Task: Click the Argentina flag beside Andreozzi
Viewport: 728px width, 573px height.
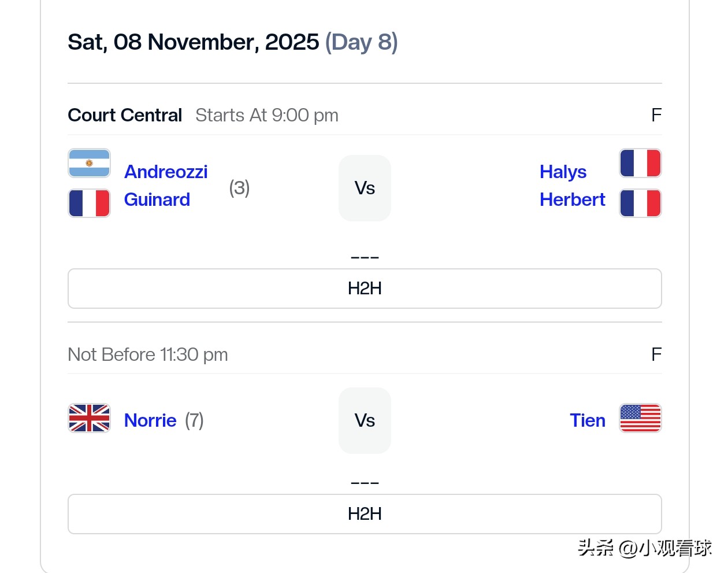Action: point(89,163)
